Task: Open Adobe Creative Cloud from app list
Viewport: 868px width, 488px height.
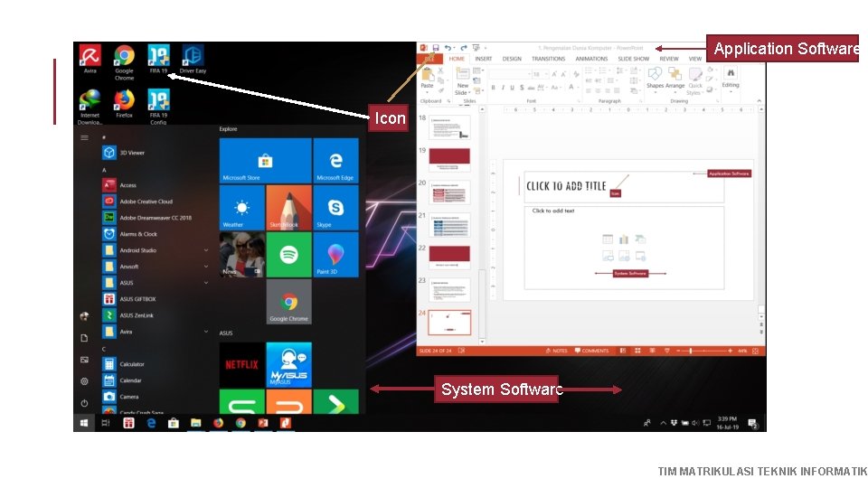Action: tap(156, 202)
